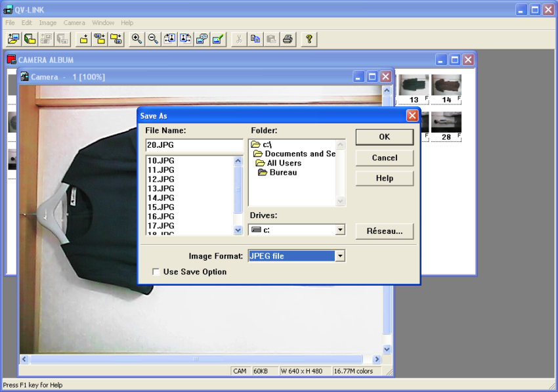This screenshot has height=392, width=558.
Task: Click Camera window scroll right arrow
Action: pyautogui.click(x=377, y=359)
